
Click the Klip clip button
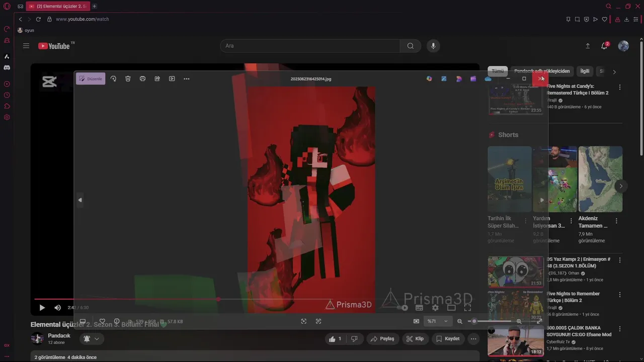coord(415,339)
